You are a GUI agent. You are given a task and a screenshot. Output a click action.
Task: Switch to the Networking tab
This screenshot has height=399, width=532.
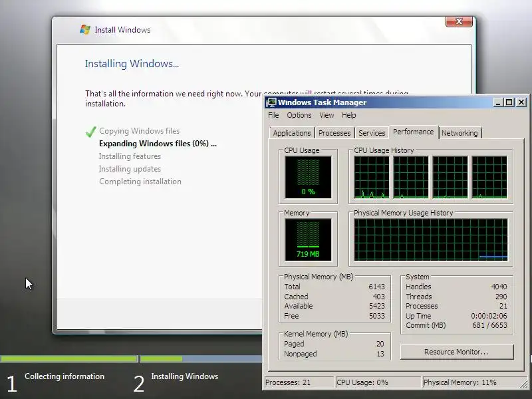[460, 133]
